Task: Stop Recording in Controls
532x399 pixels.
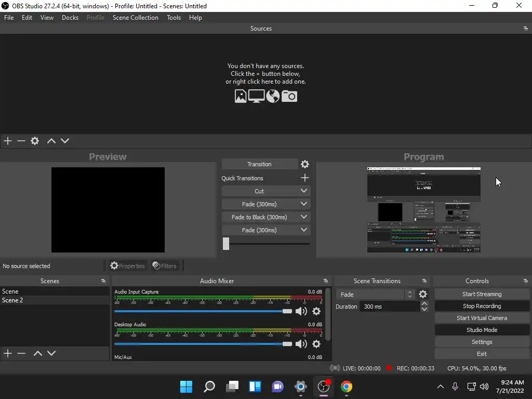Action: pyautogui.click(x=482, y=306)
